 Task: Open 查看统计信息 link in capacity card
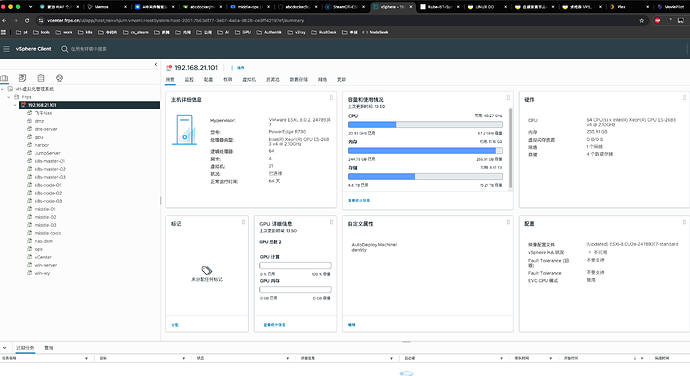[359, 200]
